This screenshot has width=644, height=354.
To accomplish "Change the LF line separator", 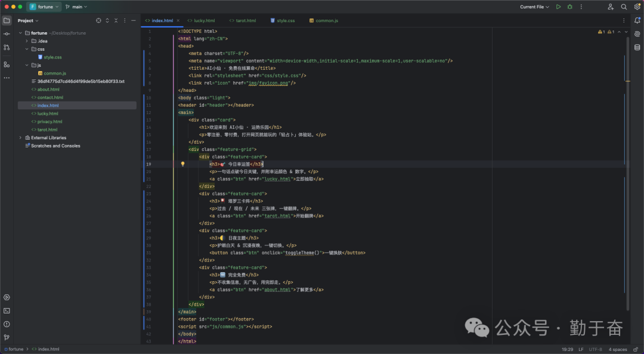I will click(x=581, y=349).
